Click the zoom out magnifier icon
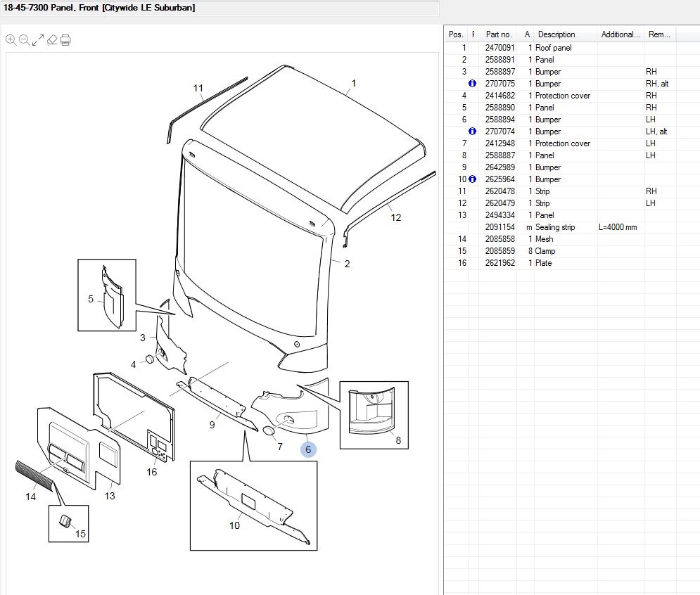Screen dimensions: 700x595 (x=25, y=40)
